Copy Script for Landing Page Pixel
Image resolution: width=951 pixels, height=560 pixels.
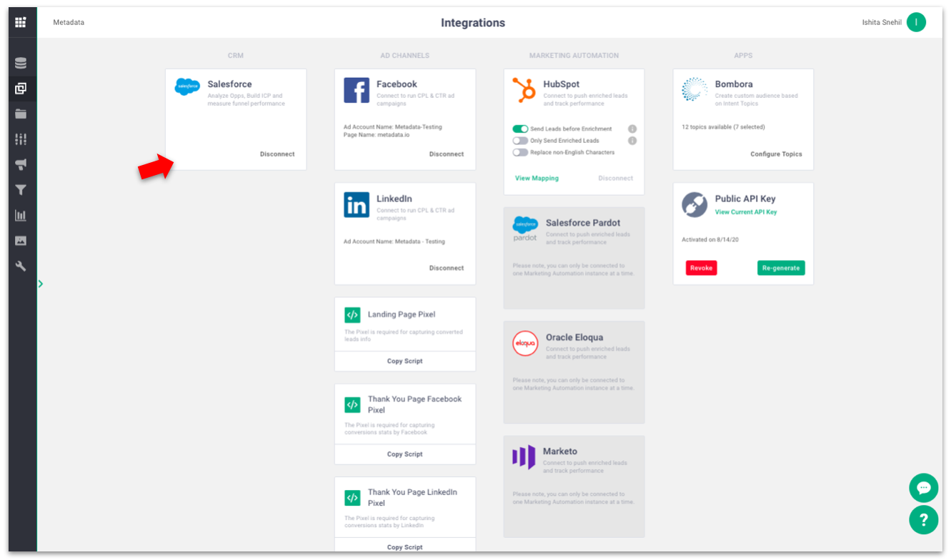coord(404,361)
